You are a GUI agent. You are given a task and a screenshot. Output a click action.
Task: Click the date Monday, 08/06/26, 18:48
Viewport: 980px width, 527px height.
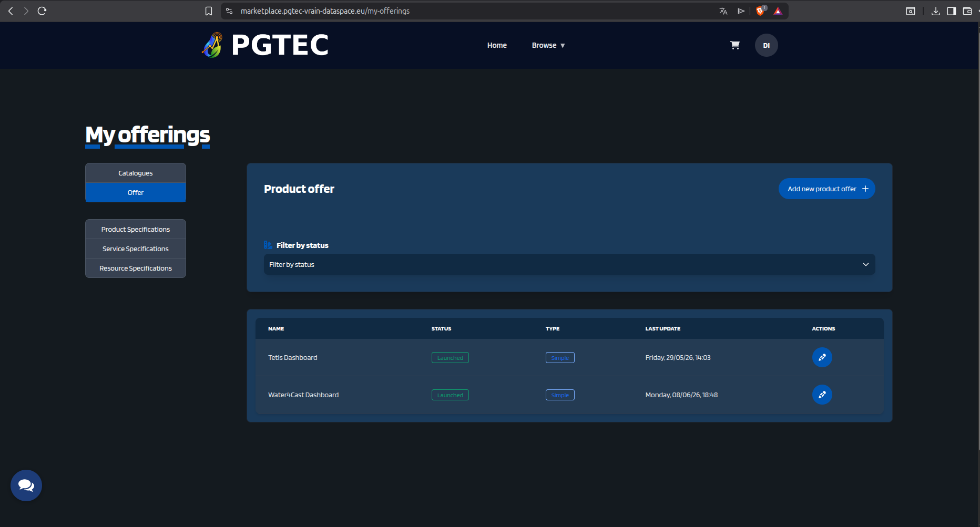(681, 395)
